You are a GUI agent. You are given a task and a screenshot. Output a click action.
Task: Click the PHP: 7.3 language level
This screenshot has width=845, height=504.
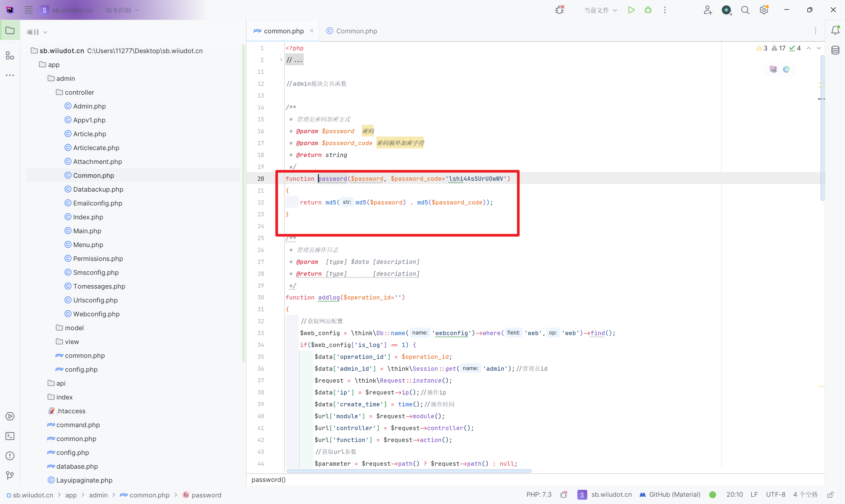pos(539,495)
